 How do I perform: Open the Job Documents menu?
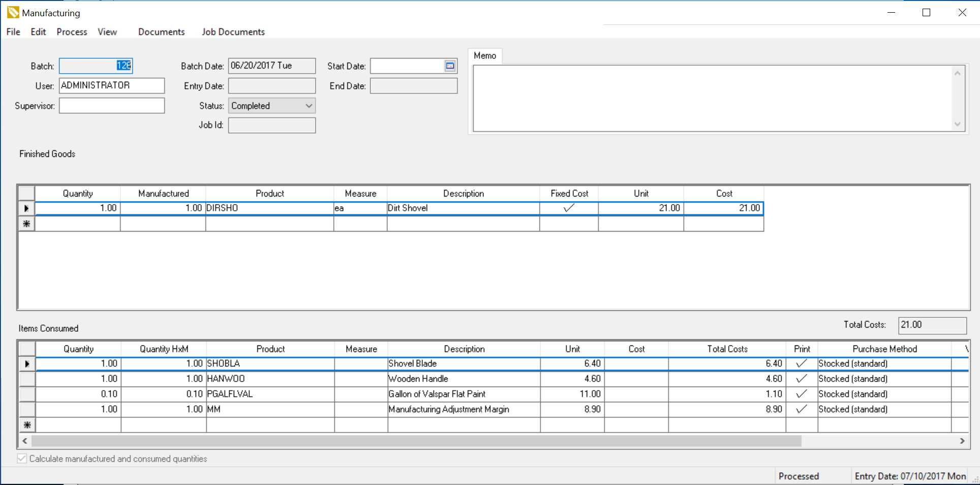[x=233, y=31]
